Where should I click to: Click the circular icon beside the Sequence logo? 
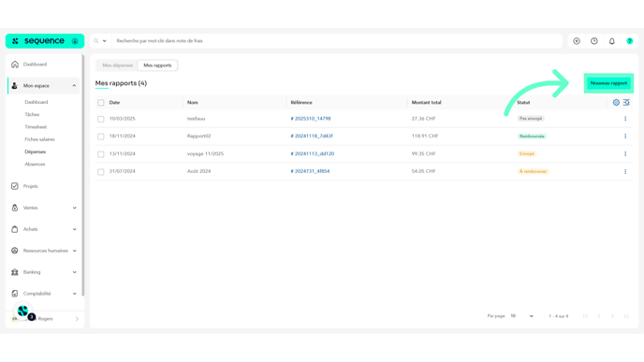tap(75, 41)
